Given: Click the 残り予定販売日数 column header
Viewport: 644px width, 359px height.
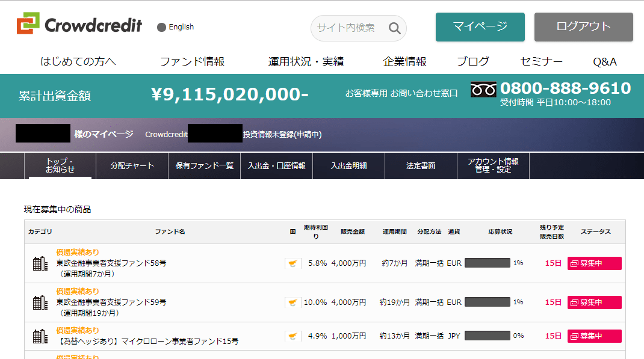Looking at the screenshot, I should pyautogui.click(x=551, y=232).
